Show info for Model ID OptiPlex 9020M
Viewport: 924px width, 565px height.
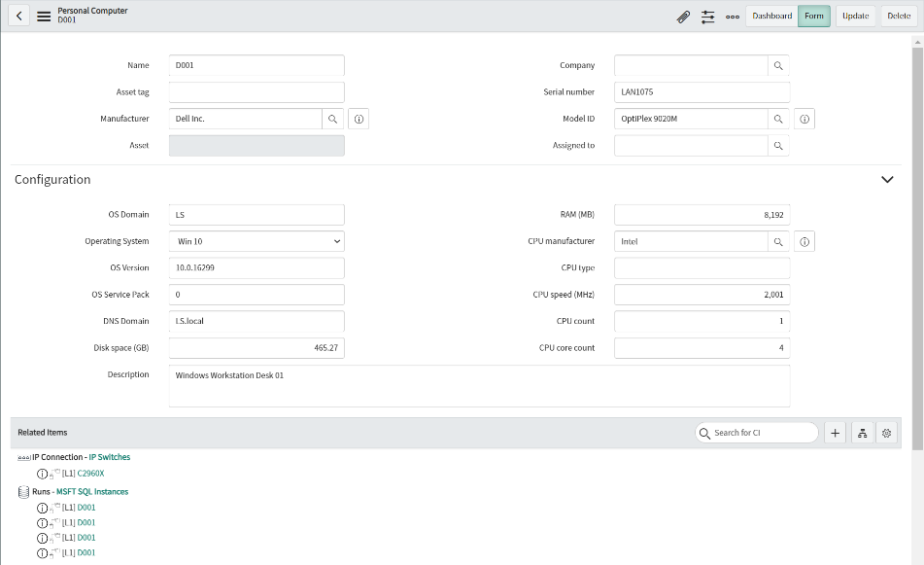(x=804, y=119)
